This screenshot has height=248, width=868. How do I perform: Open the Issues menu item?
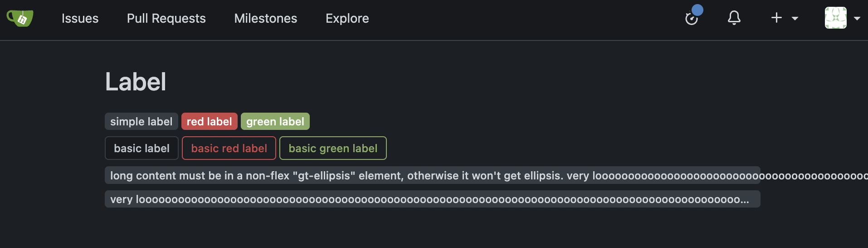click(80, 19)
